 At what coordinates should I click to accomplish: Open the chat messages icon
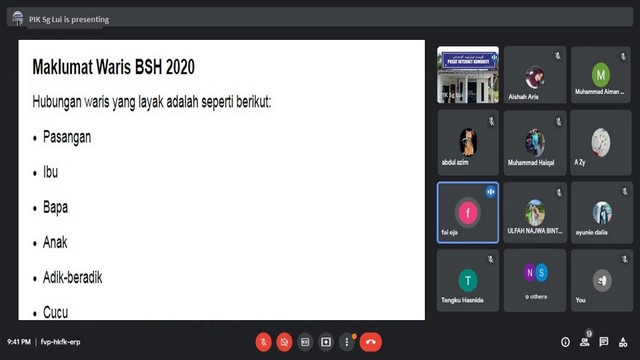(x=604, y=342)
